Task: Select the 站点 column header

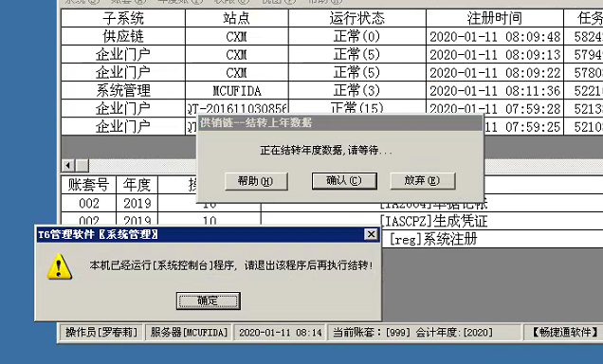Action: (x=236, y=18)
